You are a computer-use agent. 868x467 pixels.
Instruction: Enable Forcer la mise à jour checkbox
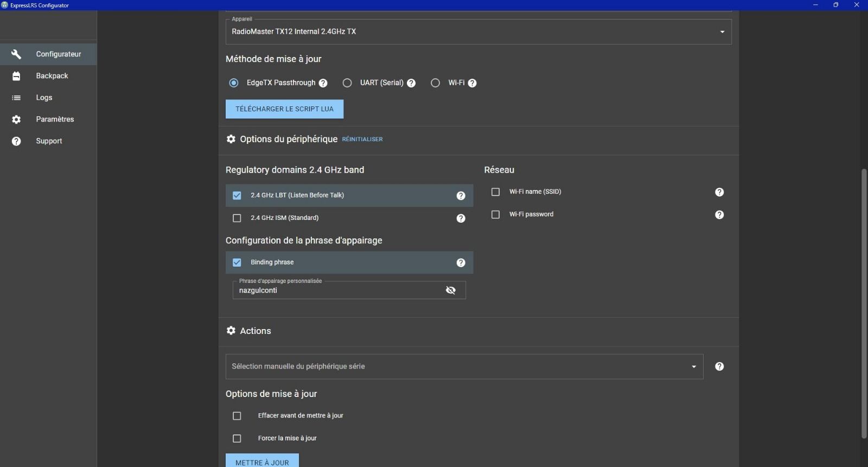click(237, 439)
